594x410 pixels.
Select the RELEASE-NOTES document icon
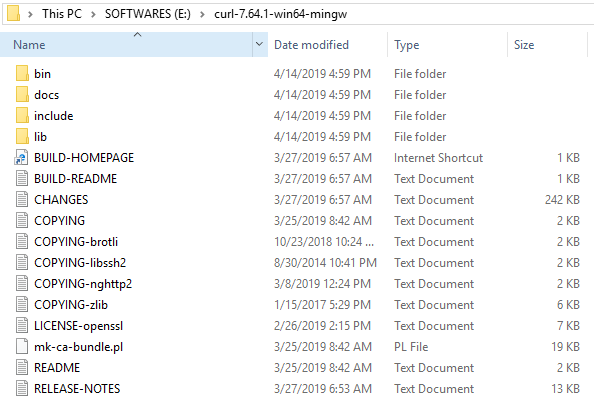[22, 389]
